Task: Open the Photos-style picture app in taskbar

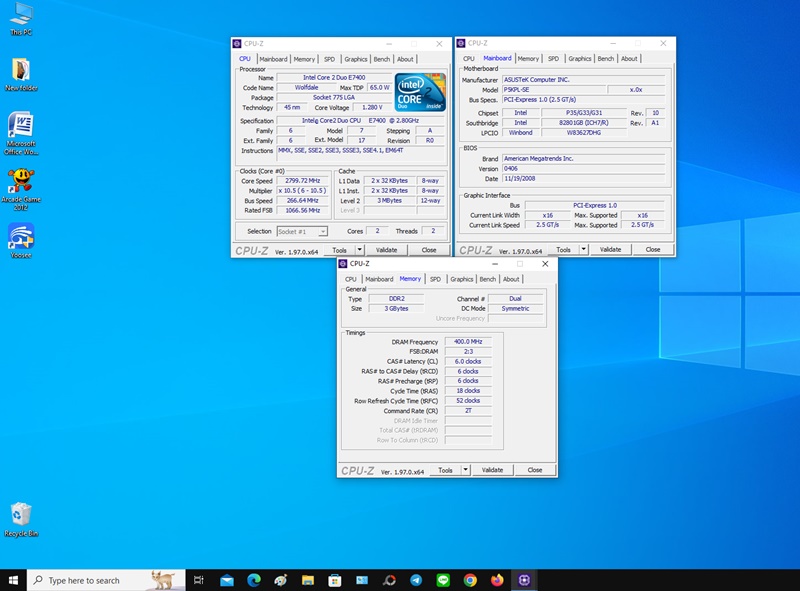Action: [x=362, y=580]
